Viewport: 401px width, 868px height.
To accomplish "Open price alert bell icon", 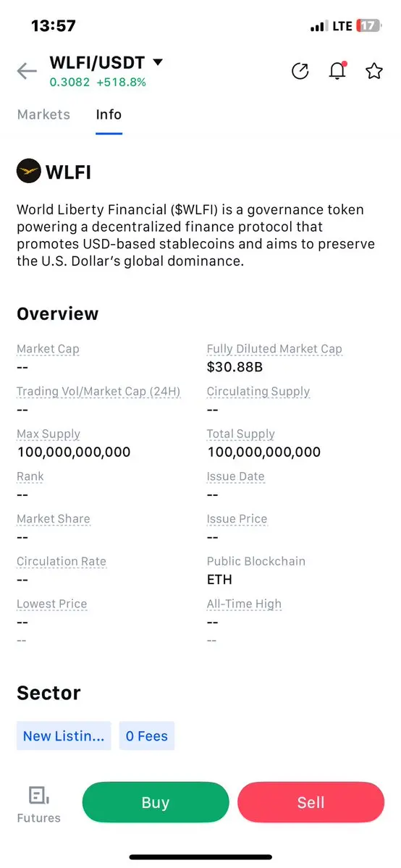I will click(x=337, y=71).
